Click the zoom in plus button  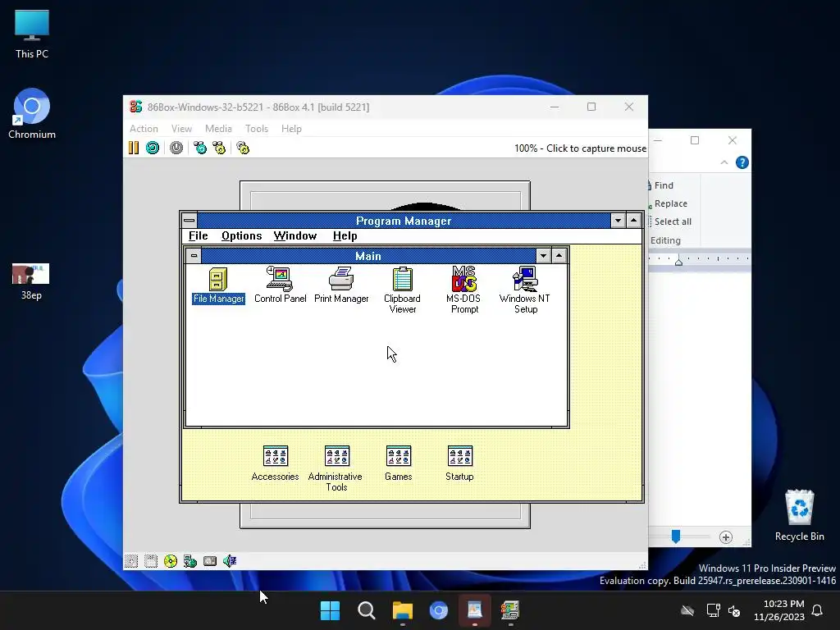tap(726, 537)
